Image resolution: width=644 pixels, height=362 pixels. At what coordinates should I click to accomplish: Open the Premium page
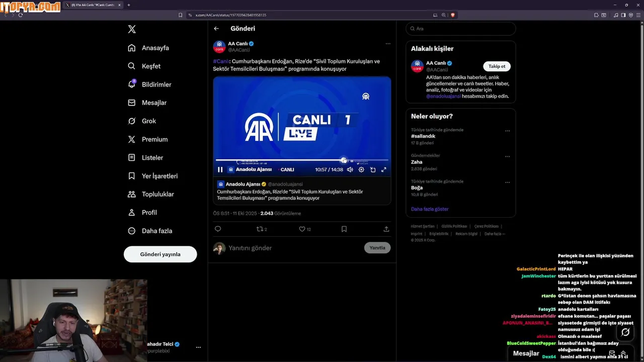[147, 139]
